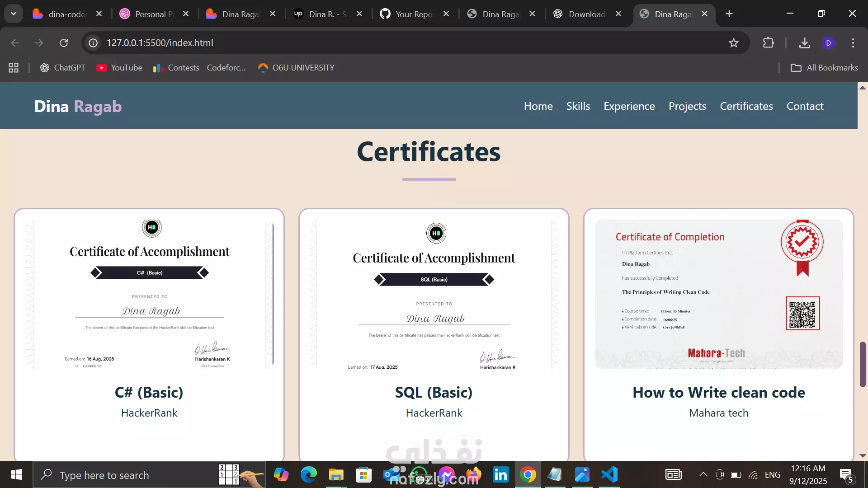Image resolution: width=868 pixels, height=488 pixels.
Task: Switch to the Download tab
Action: click(586, 14)
